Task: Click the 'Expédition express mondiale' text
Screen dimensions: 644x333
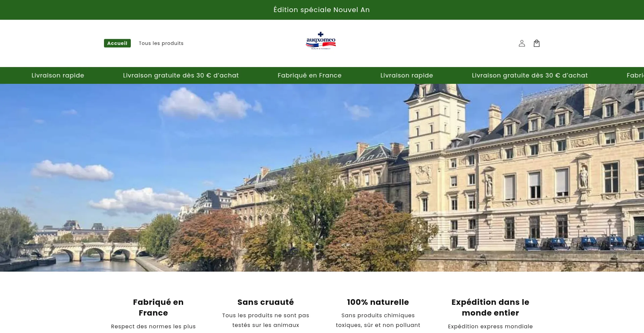Action: tap(490, 326)
